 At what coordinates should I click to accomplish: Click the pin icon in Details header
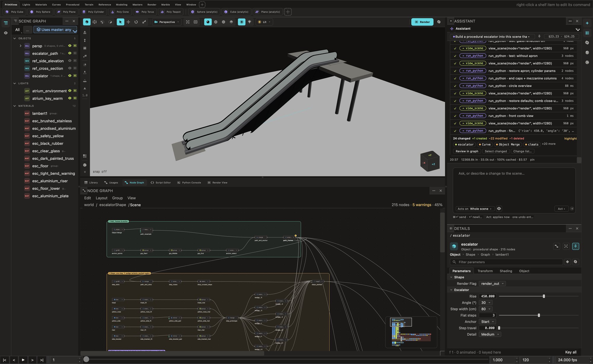576,246
